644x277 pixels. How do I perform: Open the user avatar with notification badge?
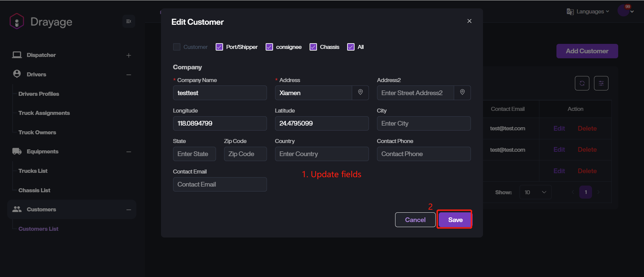[x=624, y=11]
